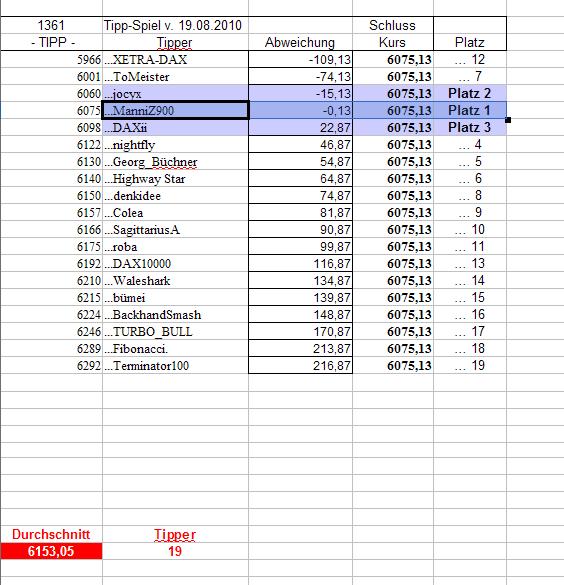This screenshot has width=564, height=585.
Task: Select the ...bümei cell
Action: [175, 297]
